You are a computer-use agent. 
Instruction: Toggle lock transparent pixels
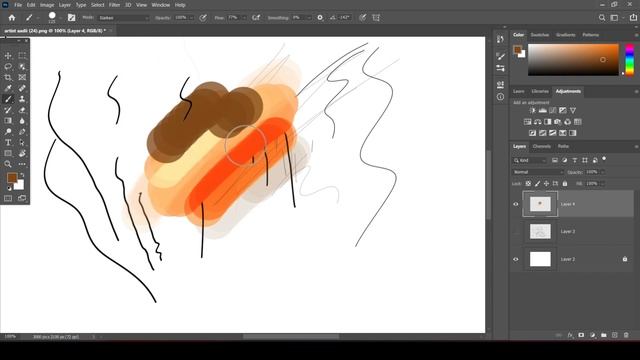528,184
